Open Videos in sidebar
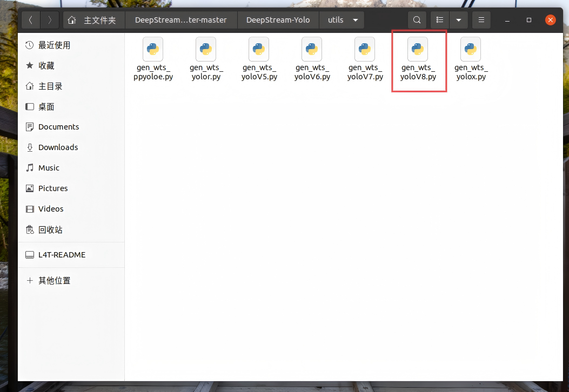569x392 pixels. (x=71, y=209)
